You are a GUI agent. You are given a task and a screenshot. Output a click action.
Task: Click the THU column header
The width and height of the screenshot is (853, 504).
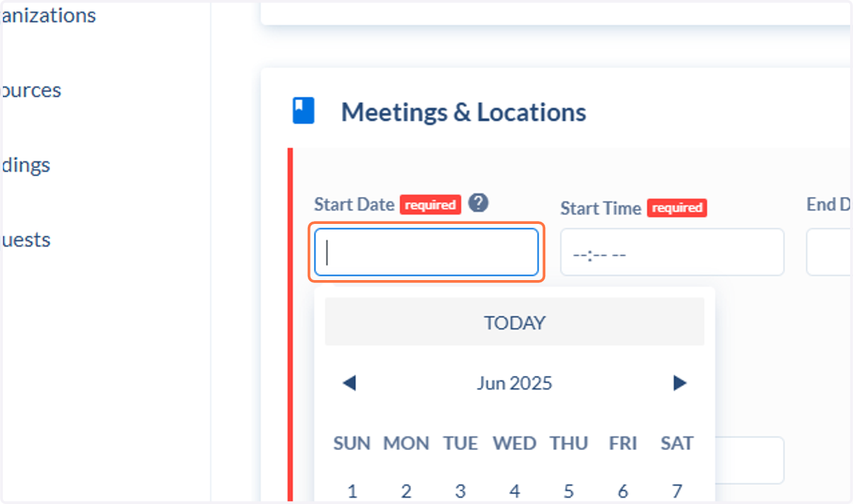click(569, 444)
